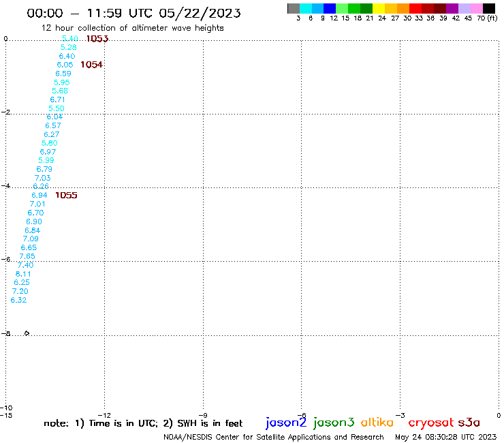Click the '12 hour collection' subtitle
The height and width of the screenshot is (443, 504).
coord(132,28)
